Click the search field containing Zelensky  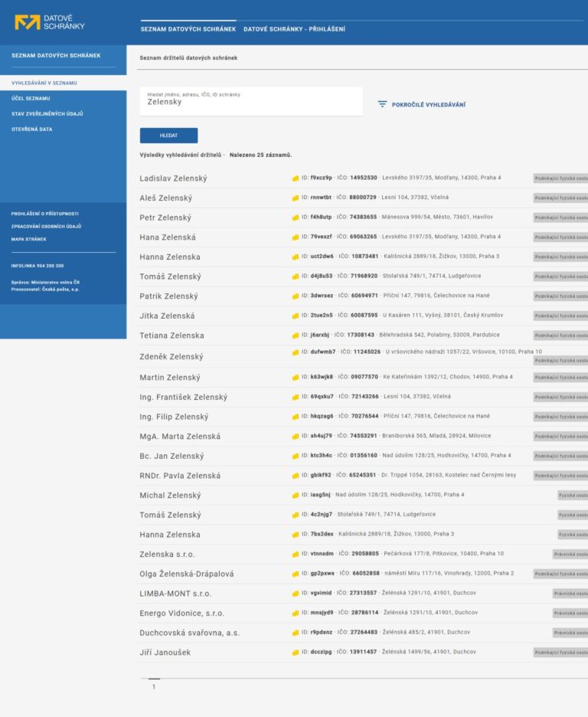251,102
